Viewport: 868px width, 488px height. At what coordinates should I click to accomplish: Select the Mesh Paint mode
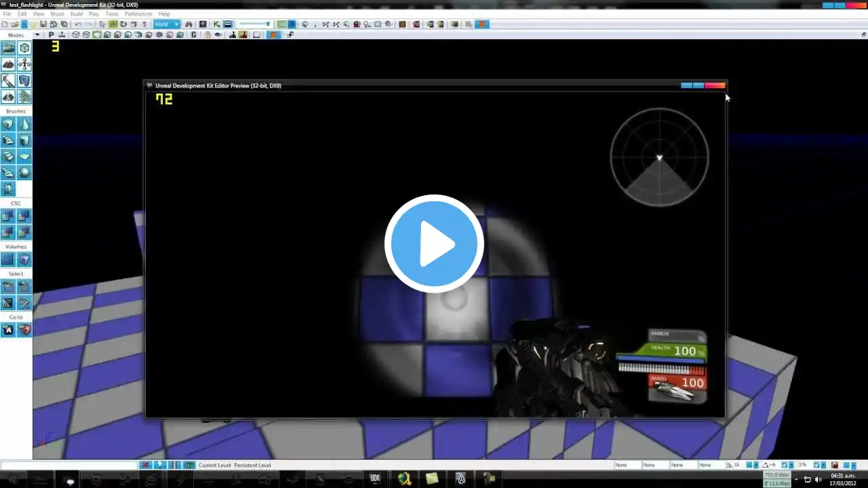pyautogui.click(x=8, y=81)
